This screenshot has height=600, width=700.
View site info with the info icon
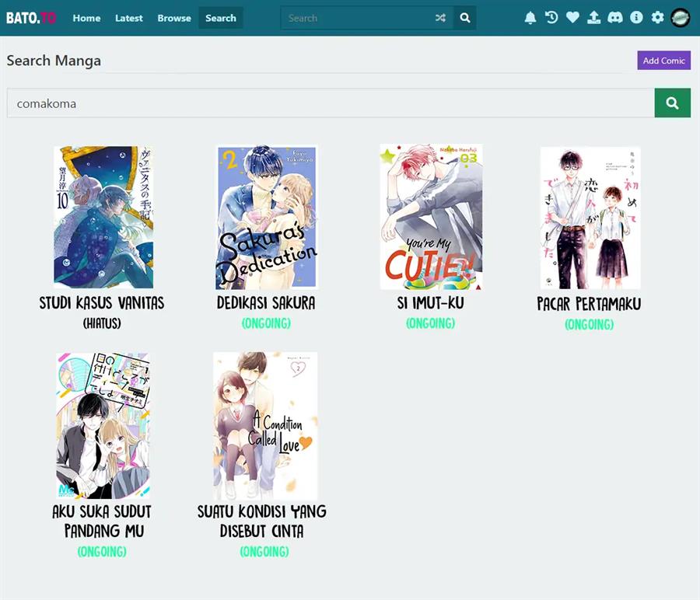pyautogui.click(x=636, y=17)
